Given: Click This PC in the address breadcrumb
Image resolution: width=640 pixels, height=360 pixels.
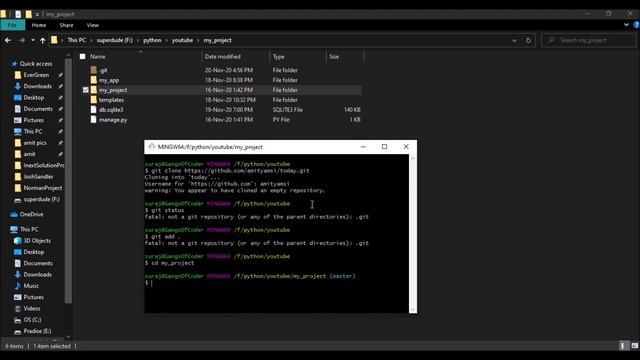Looking at the screenshot, I should tap(77, 40).
